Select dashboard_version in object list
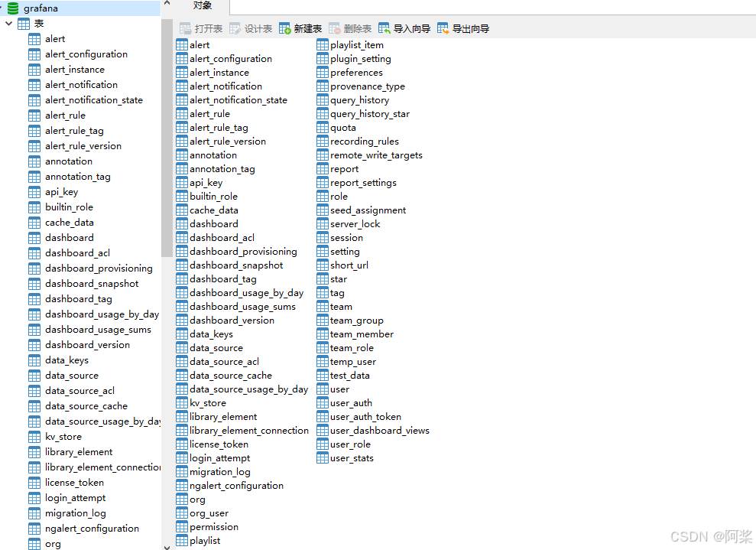The image size is (756, 550). coord(232,321)
